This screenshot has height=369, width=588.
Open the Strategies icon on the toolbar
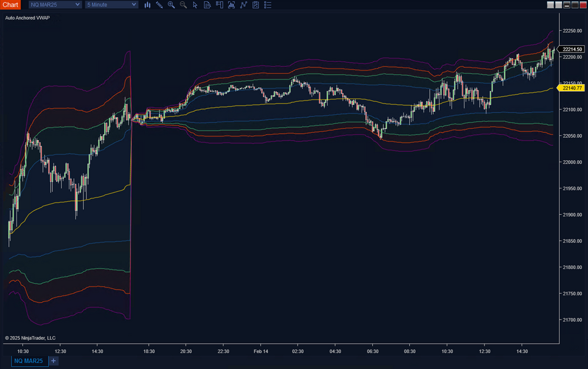[x=243, y=5]
